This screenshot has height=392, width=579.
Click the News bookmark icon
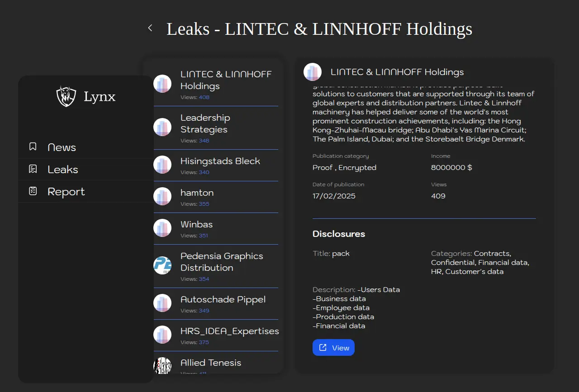point(33,146)
